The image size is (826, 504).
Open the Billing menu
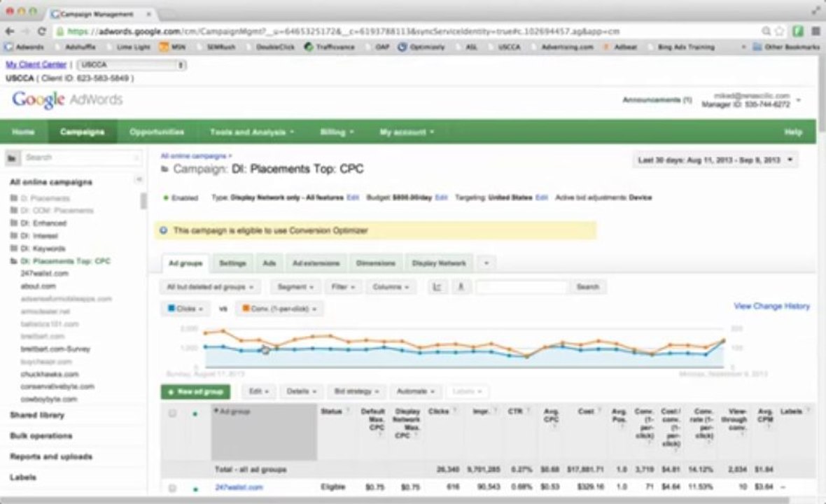coord(337,132)
